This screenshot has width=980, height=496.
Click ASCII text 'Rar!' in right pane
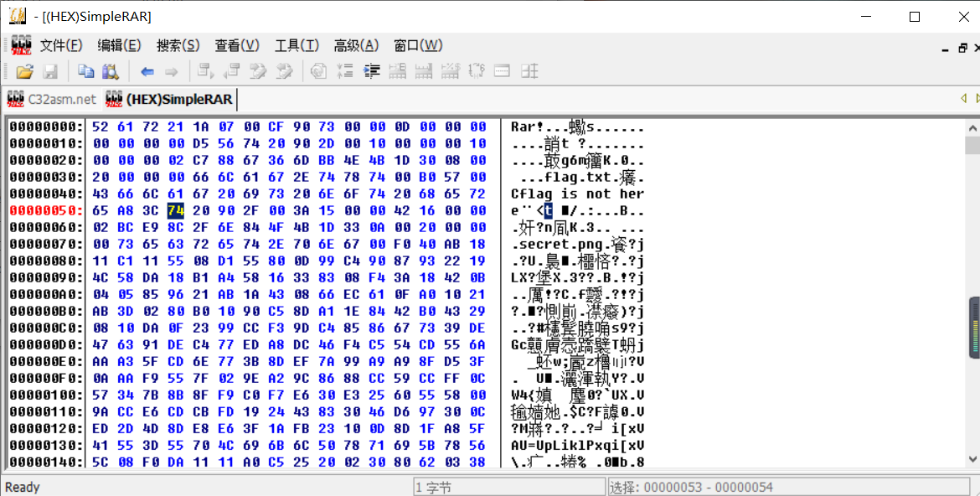tap(528, 127)
